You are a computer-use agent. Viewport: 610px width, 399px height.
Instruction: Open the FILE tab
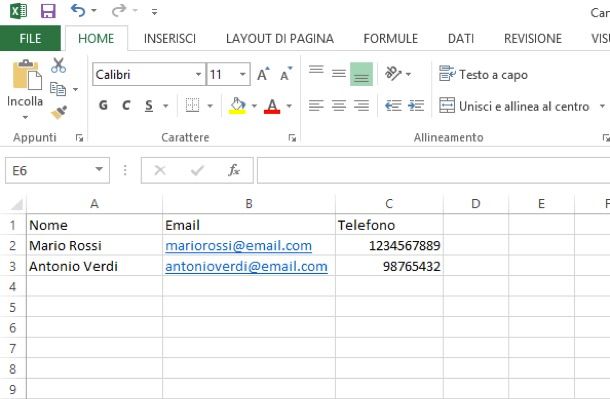pos(30,38)
